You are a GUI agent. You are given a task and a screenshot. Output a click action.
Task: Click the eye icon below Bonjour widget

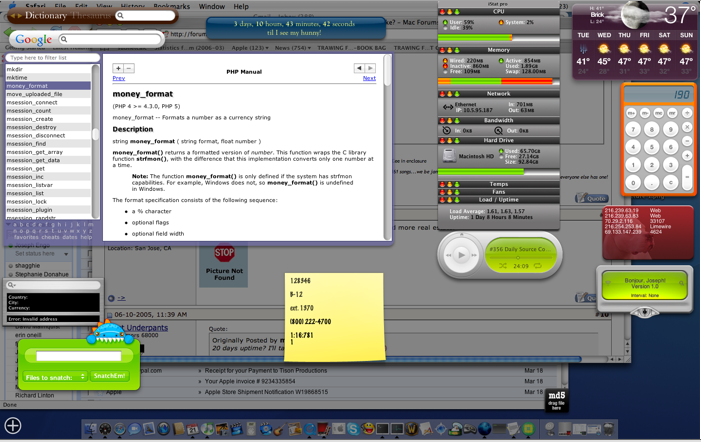644,312
